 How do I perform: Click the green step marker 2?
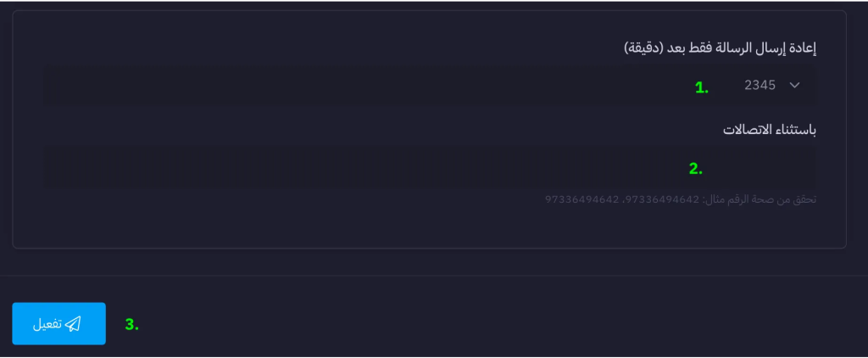[x=696, y=168]
